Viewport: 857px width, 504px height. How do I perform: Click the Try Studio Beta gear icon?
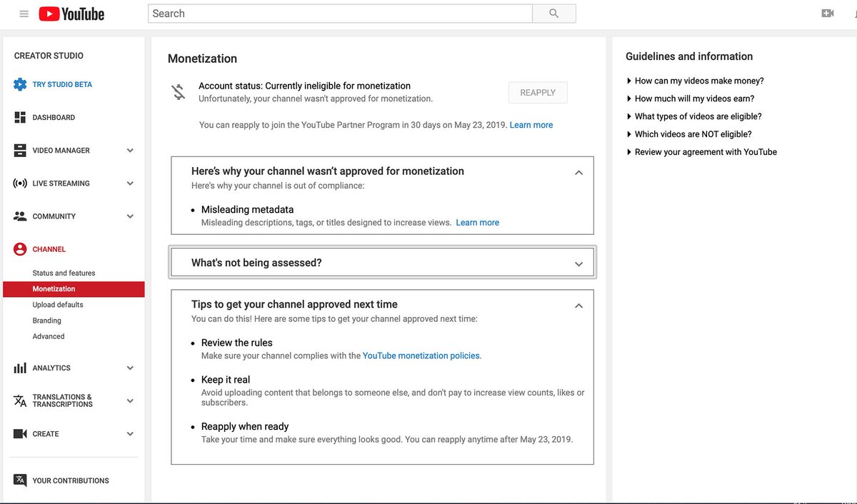20,84
